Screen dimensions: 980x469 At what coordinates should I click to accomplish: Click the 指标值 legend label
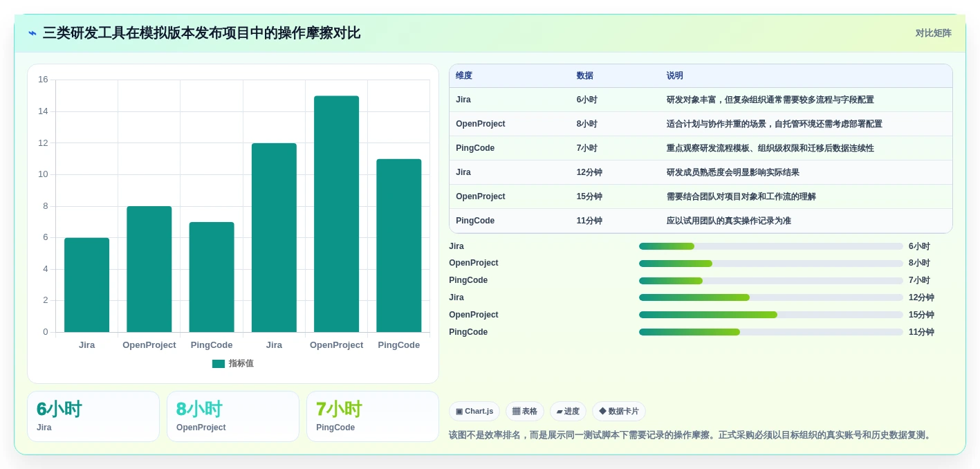(241, 364)
